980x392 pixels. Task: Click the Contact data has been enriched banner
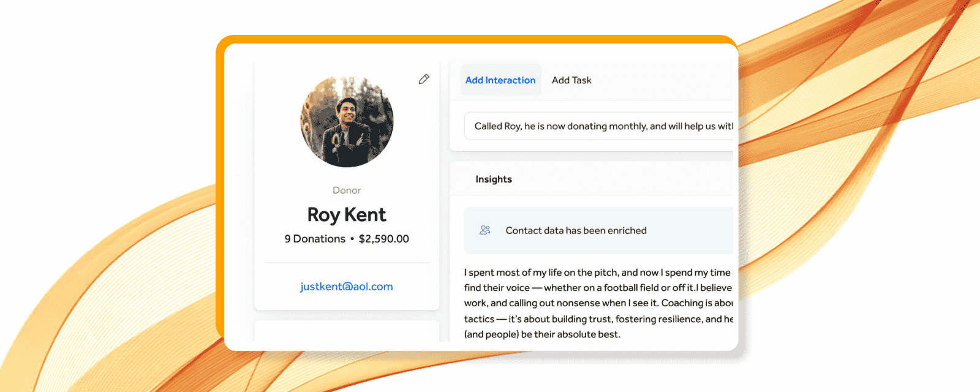click(599, 230)
